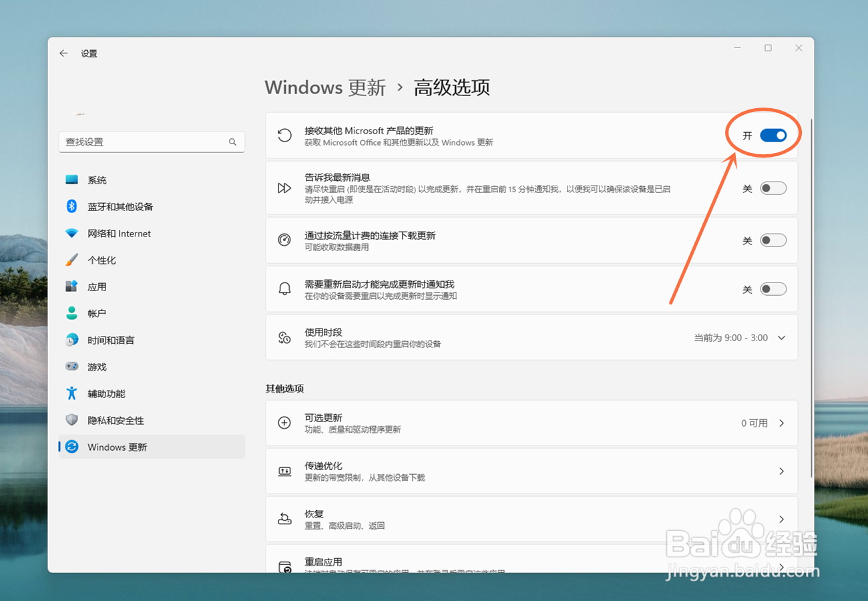Click the 传递优化 row title
This screenshot has width=868, height=601.
click(x=323, y=465)
